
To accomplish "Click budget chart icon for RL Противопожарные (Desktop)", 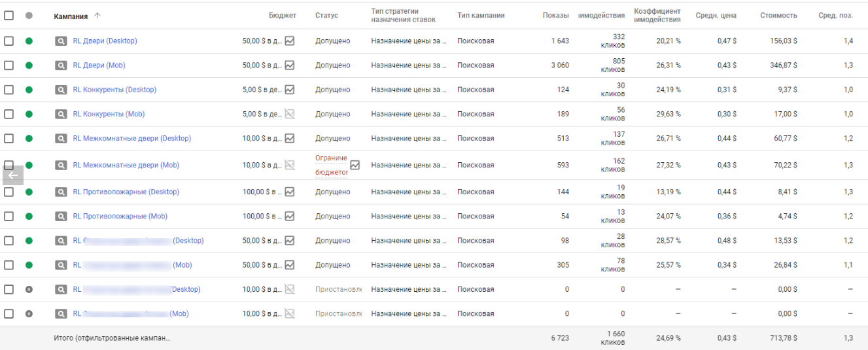I will coord(290,192).
